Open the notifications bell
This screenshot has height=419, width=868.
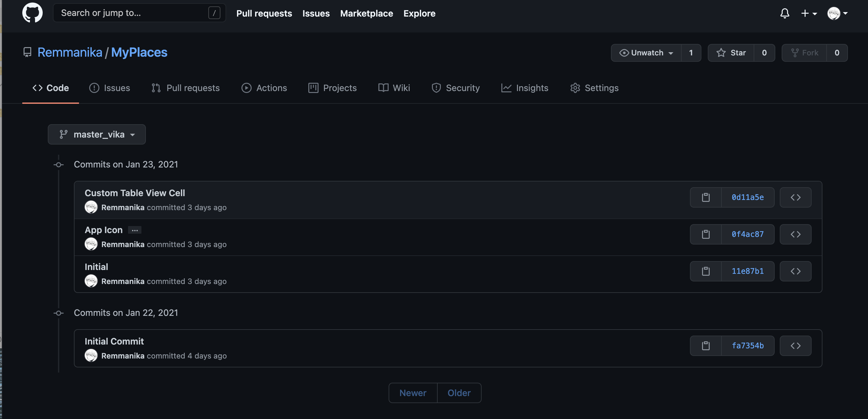pos(785,13)
